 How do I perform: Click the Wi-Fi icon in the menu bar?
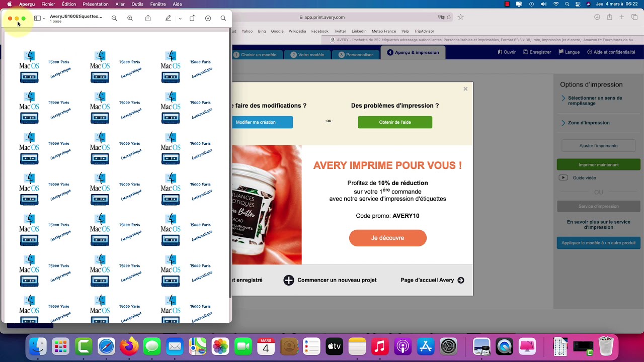pos(556,4)
